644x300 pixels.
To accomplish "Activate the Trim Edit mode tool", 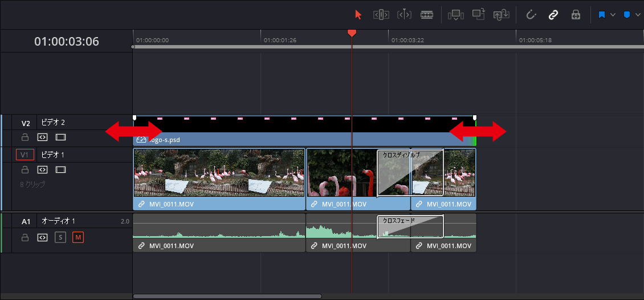I will 381,15.
